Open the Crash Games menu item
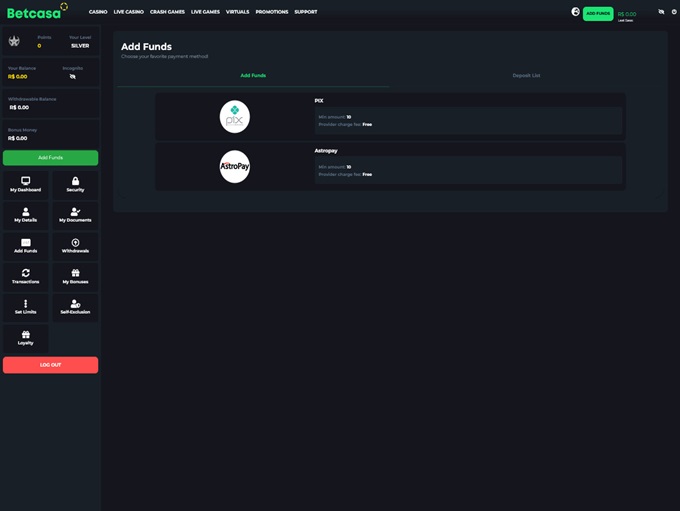The height and width of the screenshot is (511, 680). [x=167, y=12]
